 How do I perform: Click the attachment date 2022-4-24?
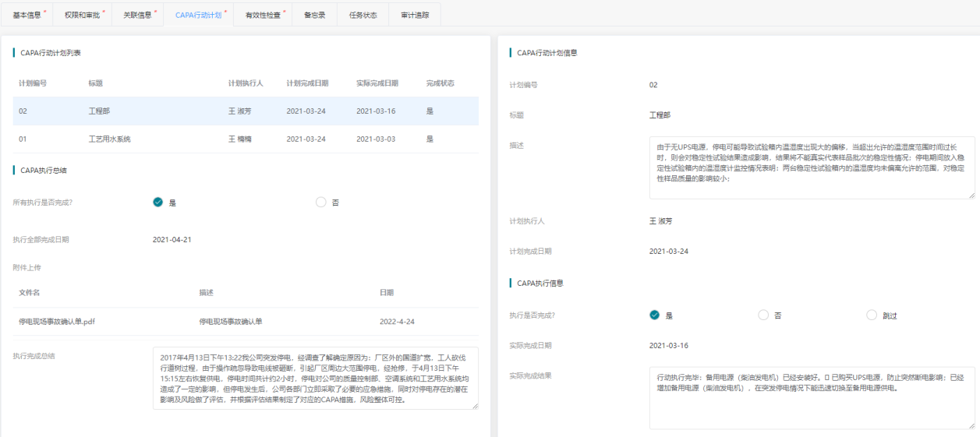(x=397, y=321)
